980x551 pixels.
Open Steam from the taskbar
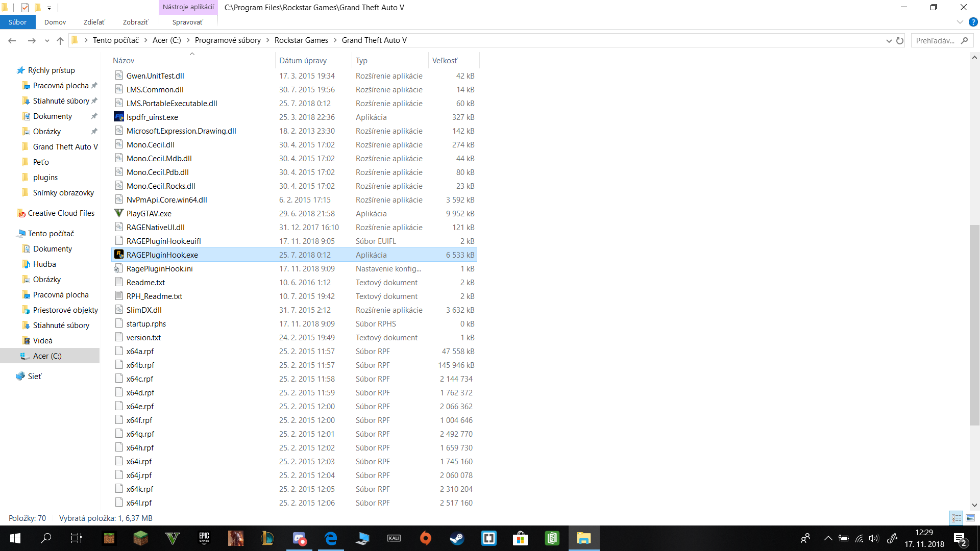457,538
